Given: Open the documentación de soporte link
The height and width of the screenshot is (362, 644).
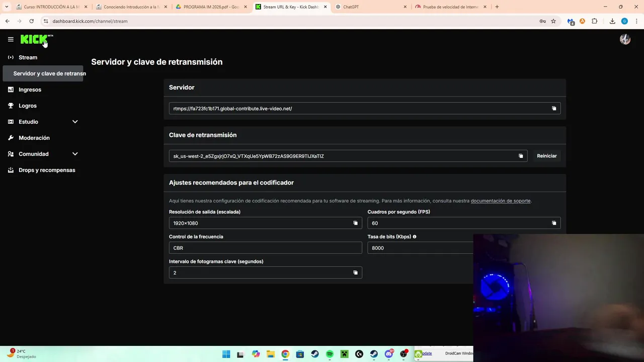Looking at the screenshot, I should pyautogui.click(x=501, y=201).
